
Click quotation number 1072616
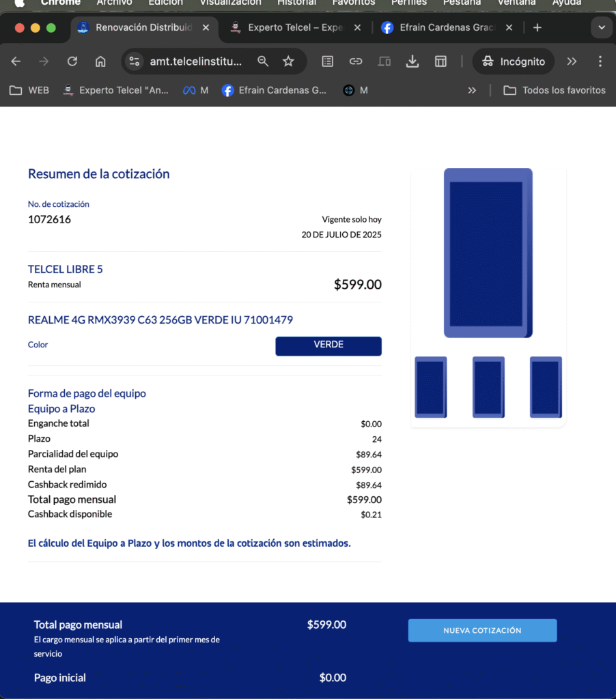click(x=49, y=219)
